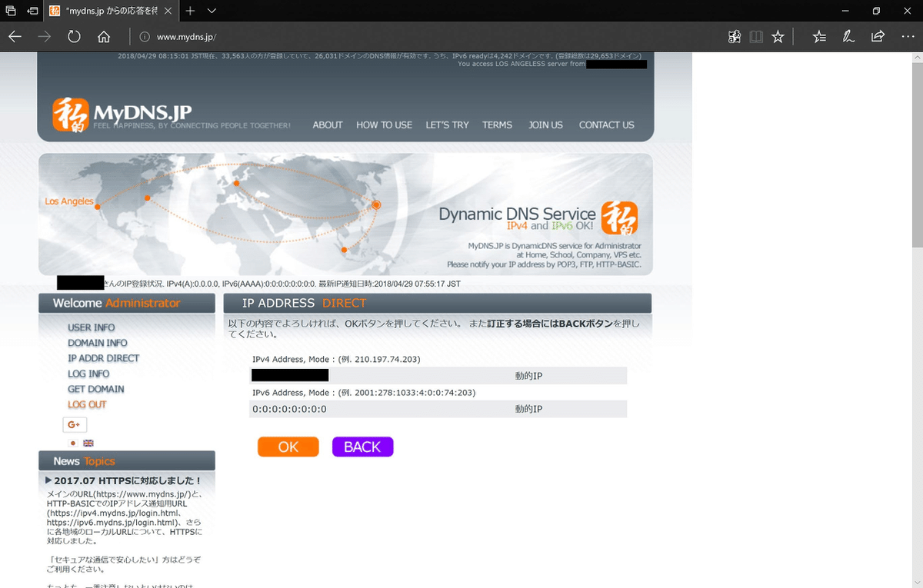923x588 pixels.
Task: Open the browser home page
Action: click(104, 36)
